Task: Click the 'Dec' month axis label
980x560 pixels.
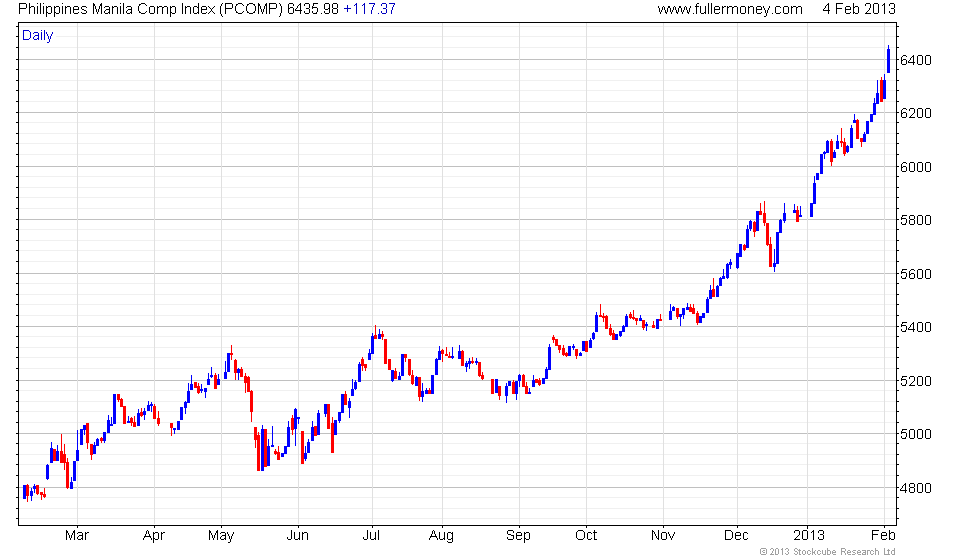Action: [736, 536]
